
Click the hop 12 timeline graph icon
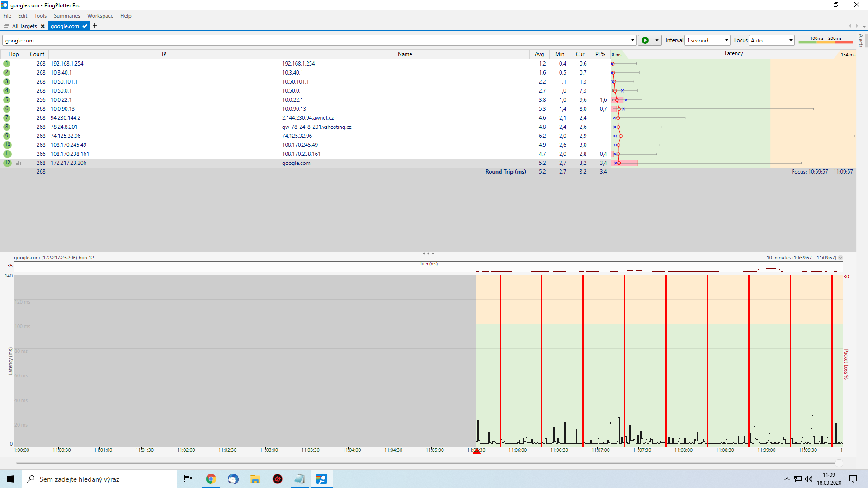point(19,163)
